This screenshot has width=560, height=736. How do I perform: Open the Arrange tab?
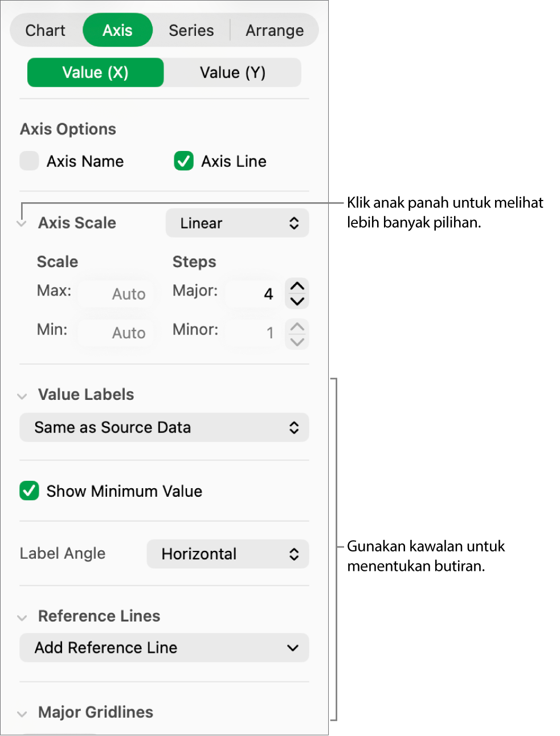275,31
